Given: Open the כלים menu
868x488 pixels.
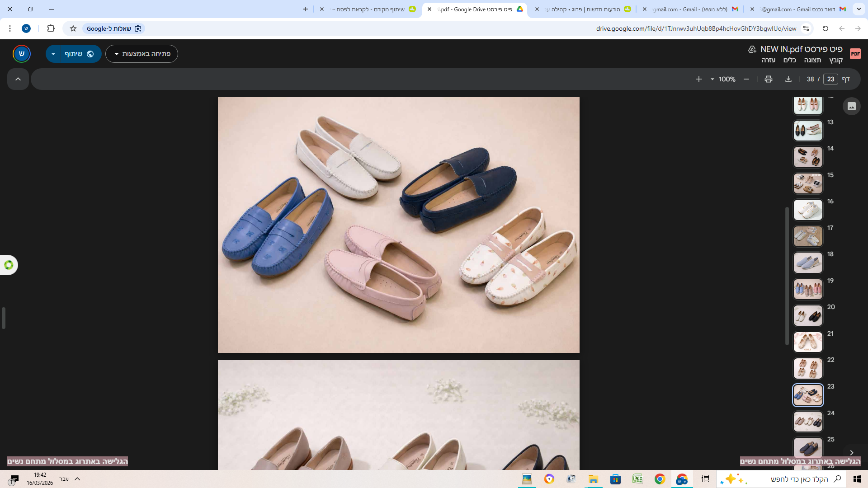Looking at the screenshot, I should coord(789,60).
